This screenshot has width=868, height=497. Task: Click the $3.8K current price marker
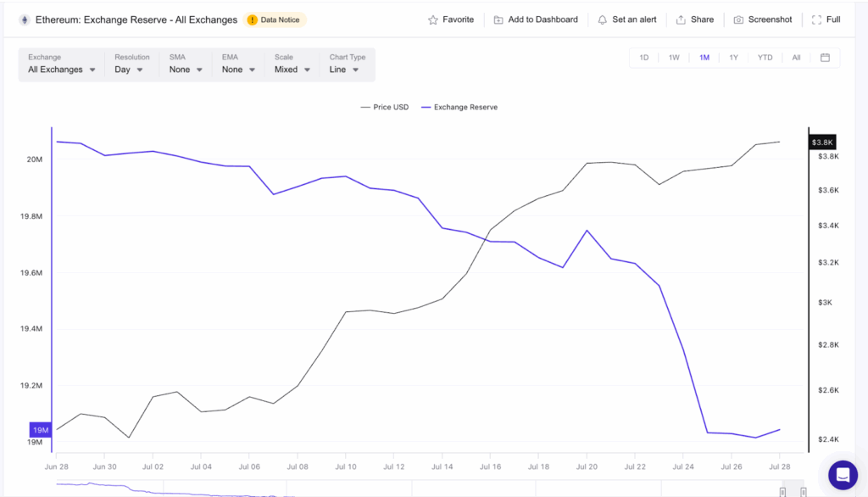[822, 142]
